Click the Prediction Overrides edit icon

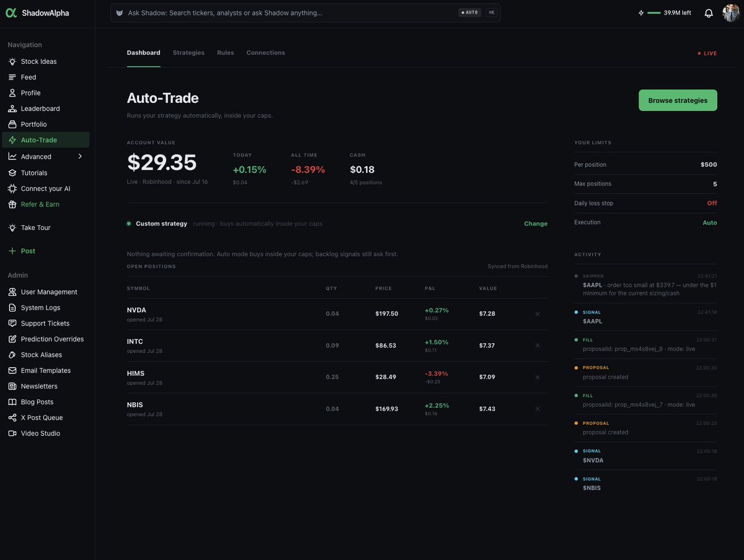(12, 339)
